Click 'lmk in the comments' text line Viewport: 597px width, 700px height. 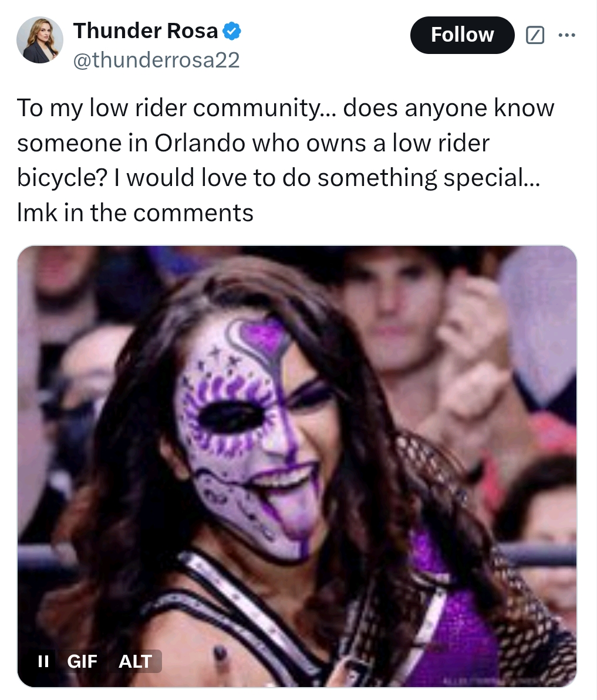[135, 212]
